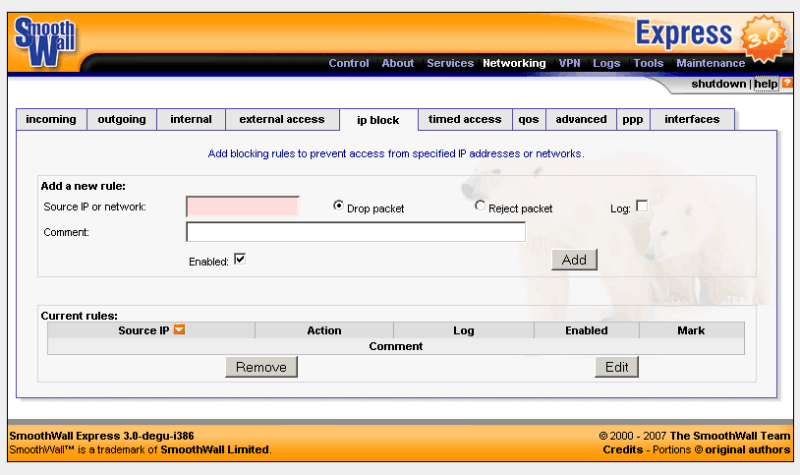This screenshot has height=475, width=800.
Task: Open the Maintenance menu
Action: (711, 63)
